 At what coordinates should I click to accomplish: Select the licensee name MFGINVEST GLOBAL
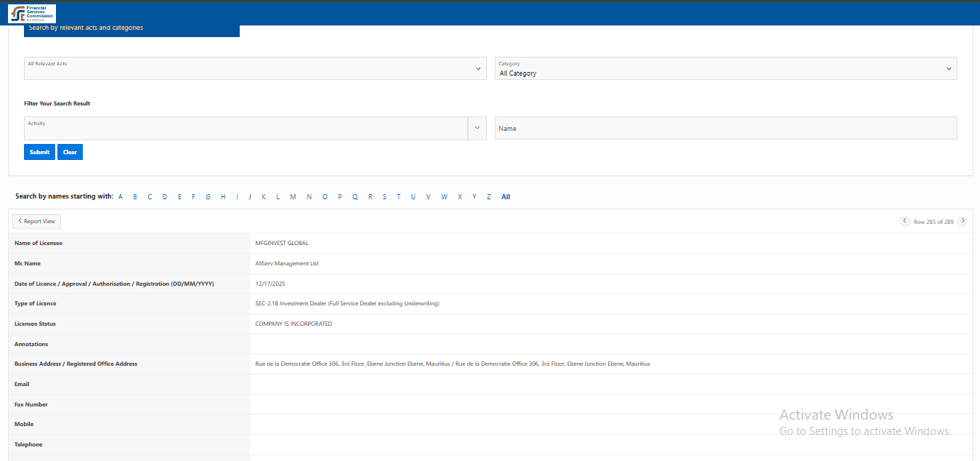(x=282, y=243)
